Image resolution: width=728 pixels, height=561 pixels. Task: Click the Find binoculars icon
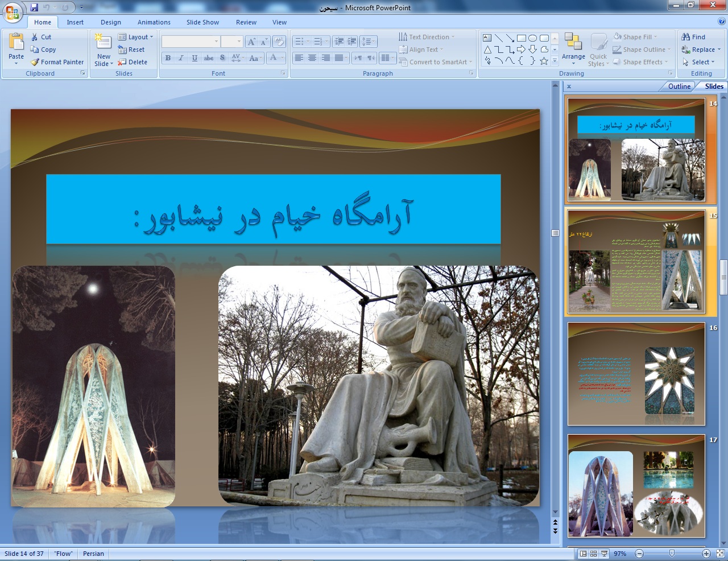(686, 37)
